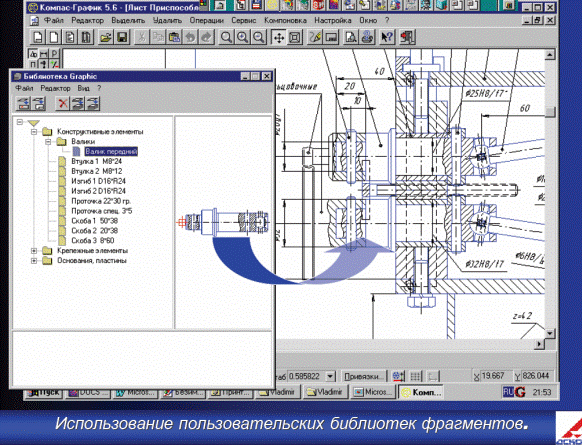
Task: Click library toolbar icon right of red X
Action: (x=77, y=104)
